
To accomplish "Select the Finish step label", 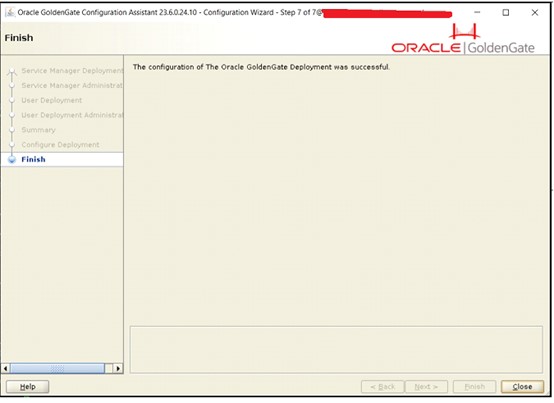I will point(33,160).
